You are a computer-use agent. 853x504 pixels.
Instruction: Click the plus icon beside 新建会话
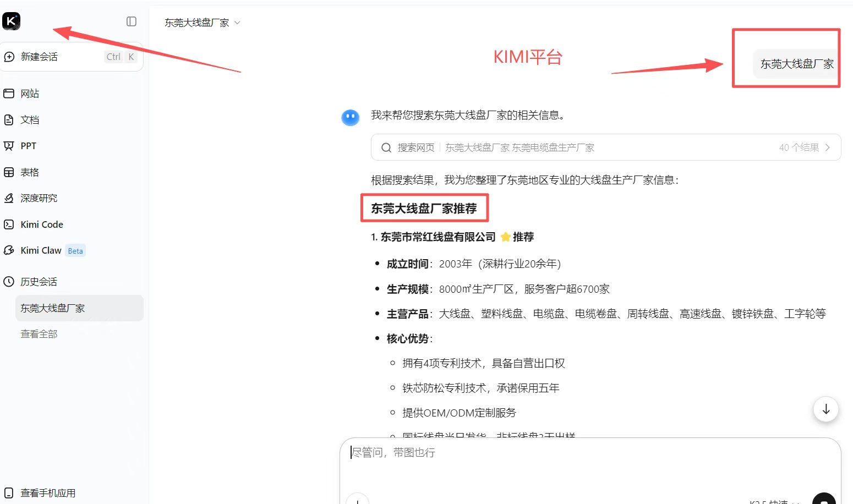coord(9,57)
